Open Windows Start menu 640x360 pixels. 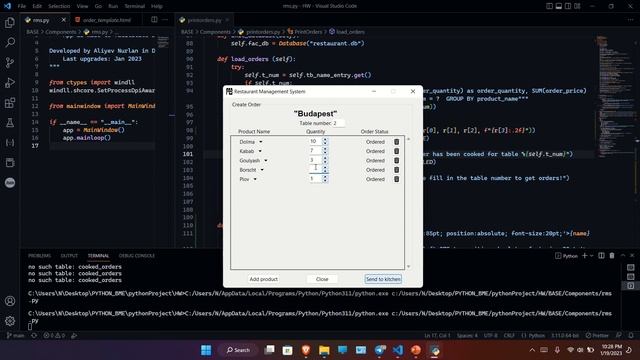pyautogui.click(x=206, y=350)
